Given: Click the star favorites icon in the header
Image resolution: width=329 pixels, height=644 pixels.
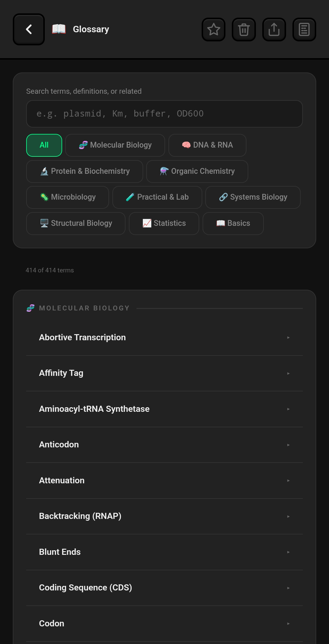Looking at the screenshot, I should 213,29.
